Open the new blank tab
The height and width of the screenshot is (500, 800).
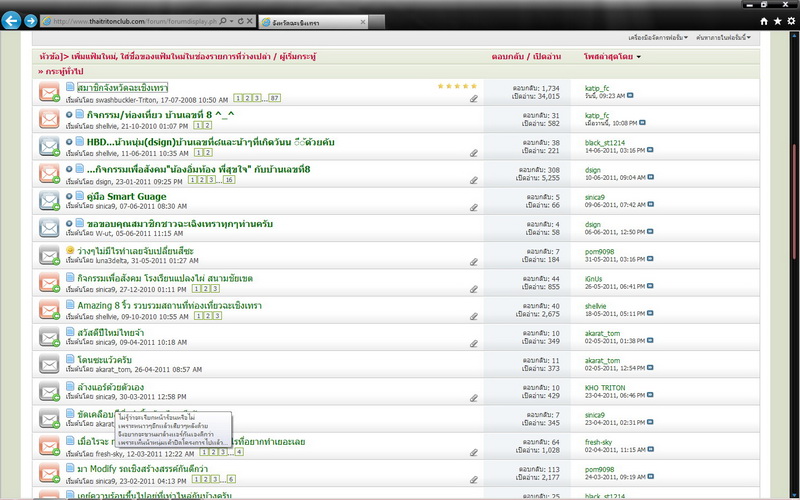tap(377, 22)
